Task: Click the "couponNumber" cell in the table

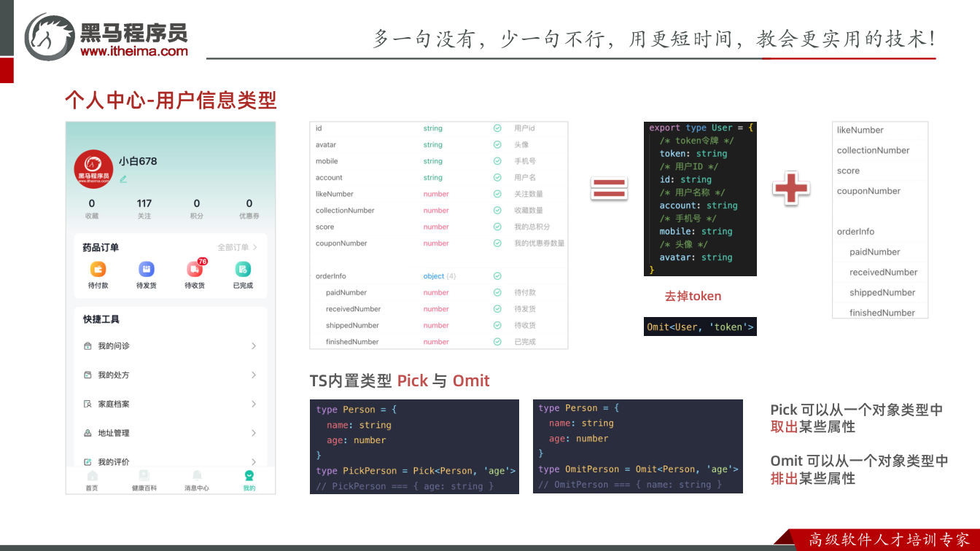Action: tap(341, 243)
